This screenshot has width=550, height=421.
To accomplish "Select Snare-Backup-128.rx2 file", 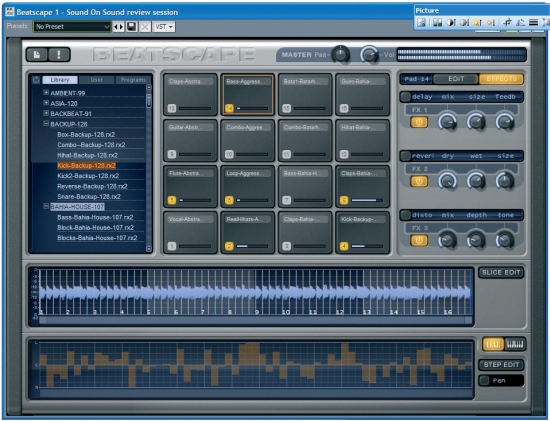I will pyautogui.click(x=89, y=196).
